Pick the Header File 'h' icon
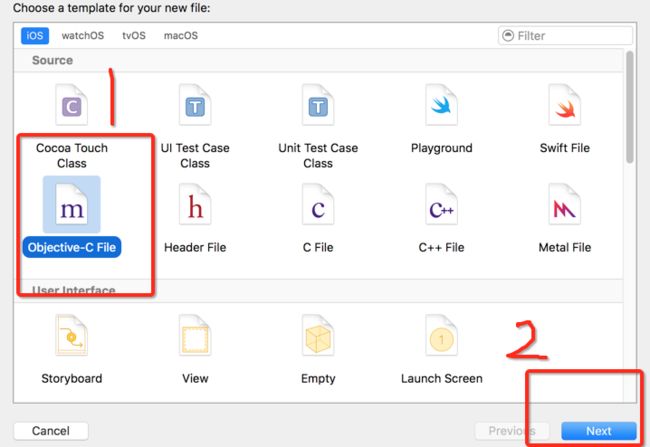This screenshot has height=447, width=650. coord(195,204)
